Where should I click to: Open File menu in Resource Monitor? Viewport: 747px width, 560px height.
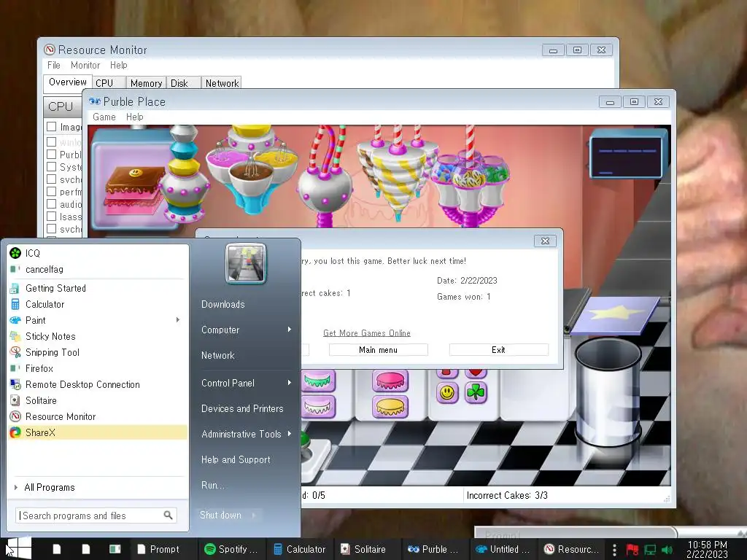point(54,65)
